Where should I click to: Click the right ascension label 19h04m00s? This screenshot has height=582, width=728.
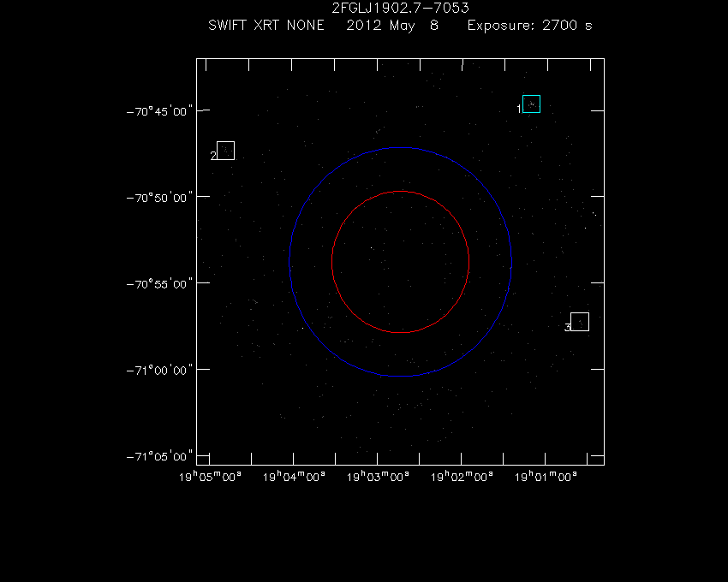coord(294,477)
